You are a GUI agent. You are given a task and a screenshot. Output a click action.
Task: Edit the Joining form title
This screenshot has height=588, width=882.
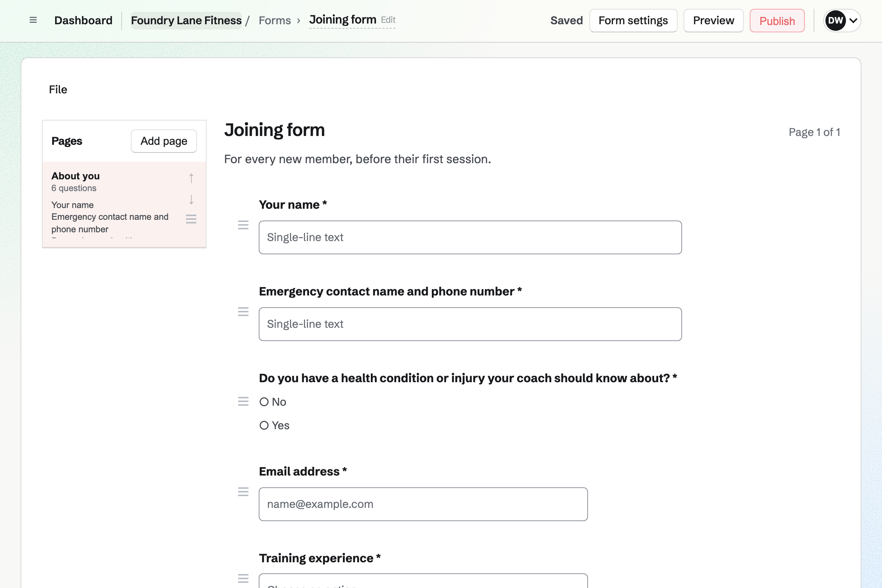tap(388, 19)
